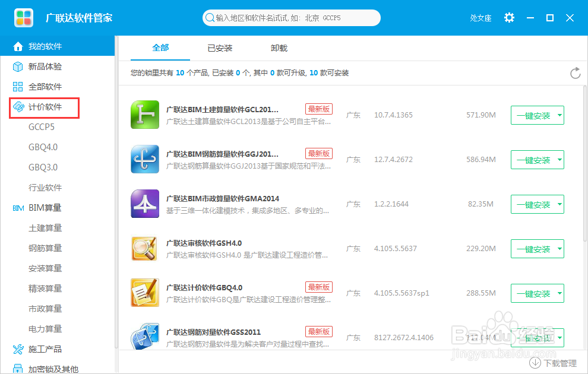Select 钢筋算量 in sidebar
588x374 pixels.
point(45,249)
